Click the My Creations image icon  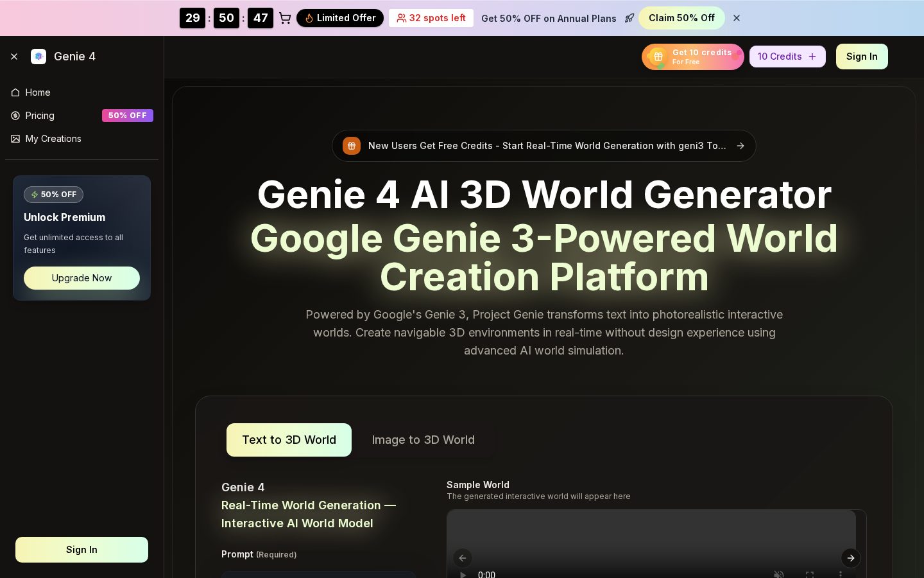[x=15, y=139]
